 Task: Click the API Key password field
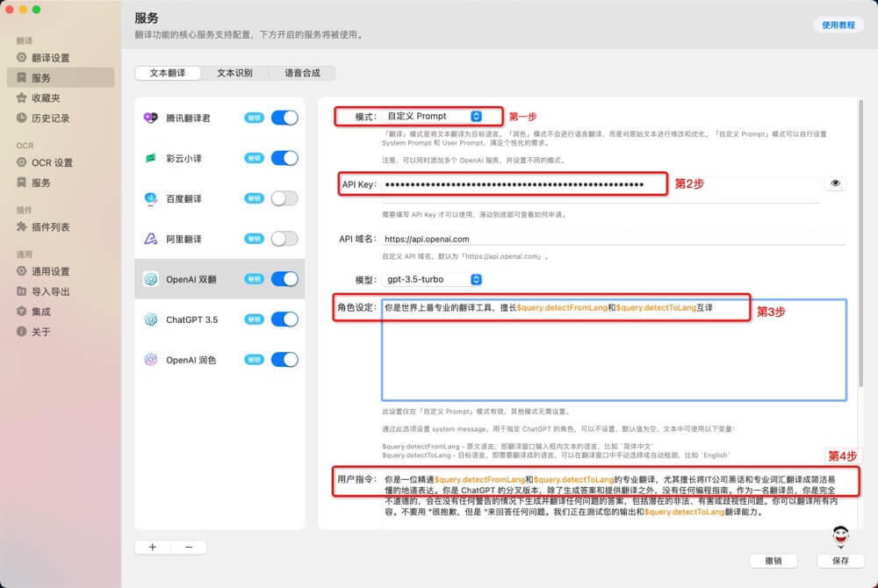(x=601, y=184)
